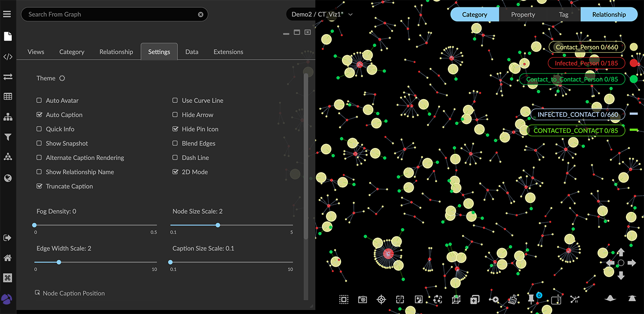Click the crosshair center-graph icon

point(381,299)
